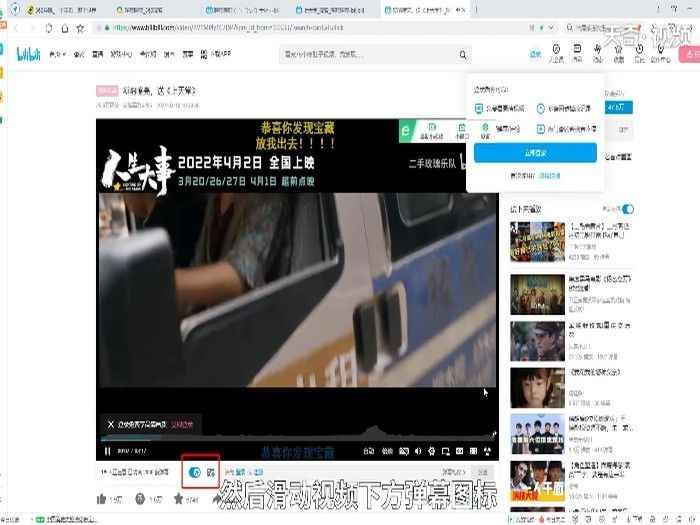Viewport: 700px width, 525px height.
Task: Click the login text link in header
Action: coord(535,54)
